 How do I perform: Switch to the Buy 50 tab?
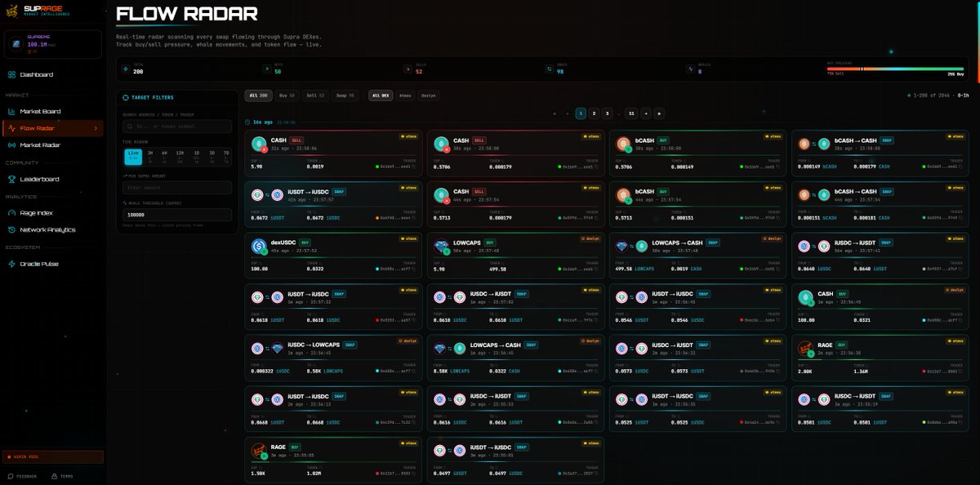point(287,96)
